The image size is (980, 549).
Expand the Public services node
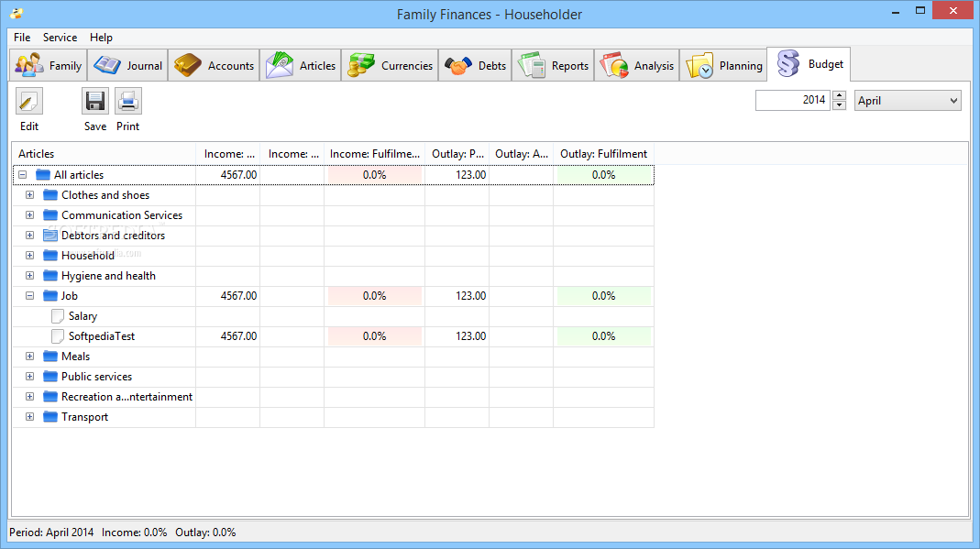click(x=29, y=377)
